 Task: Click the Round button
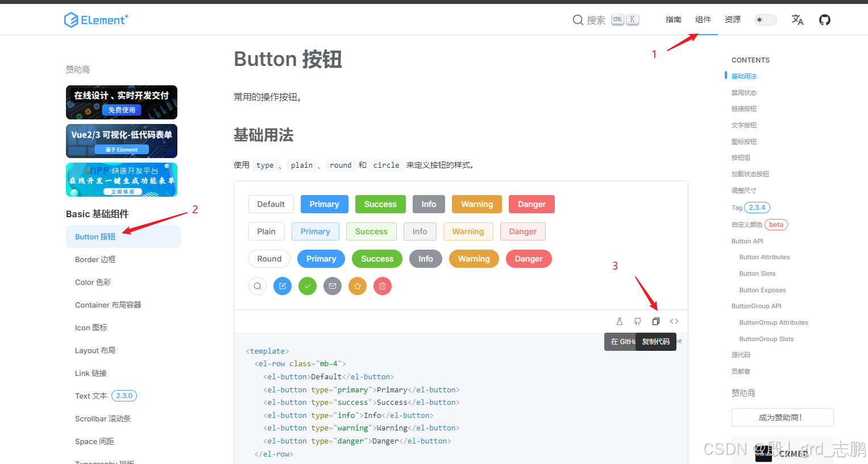tap(269, 259)
